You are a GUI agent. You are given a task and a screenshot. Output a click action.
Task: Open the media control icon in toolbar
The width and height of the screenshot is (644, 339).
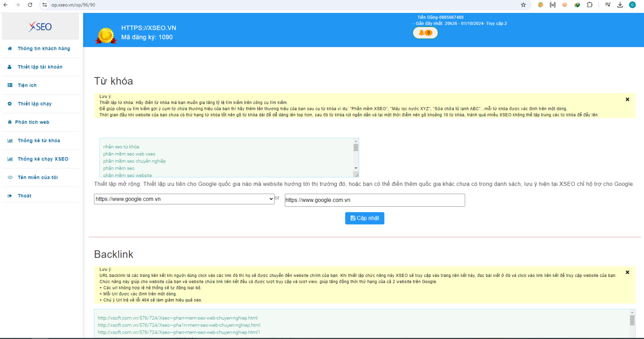click(x=608, y=5)
